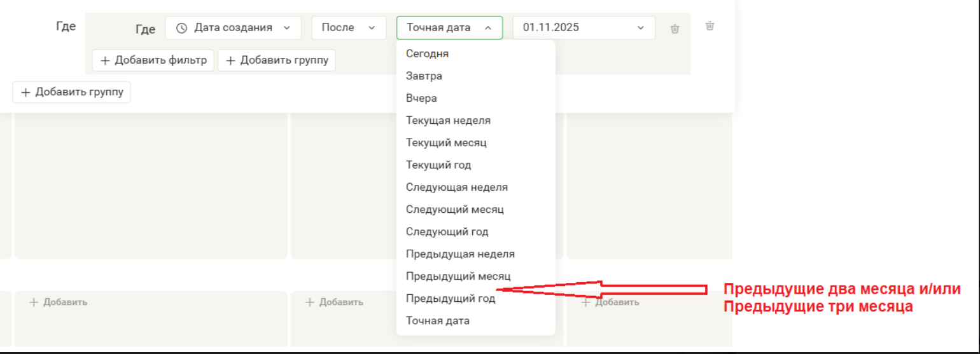980x354 pixels.
Task: Delete the filter condition using the trash icon beside the date field
Action: 675,29
